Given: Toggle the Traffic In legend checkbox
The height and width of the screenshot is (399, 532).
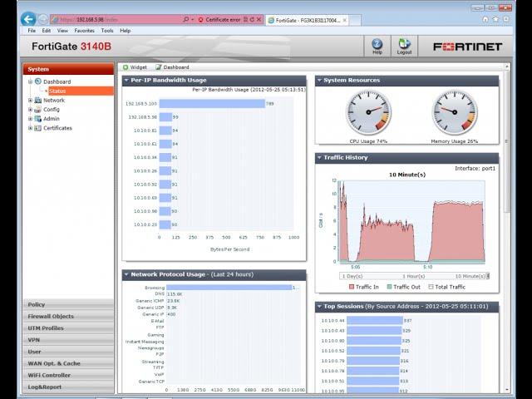Looking at the screenshot, I should pos(352,287).
